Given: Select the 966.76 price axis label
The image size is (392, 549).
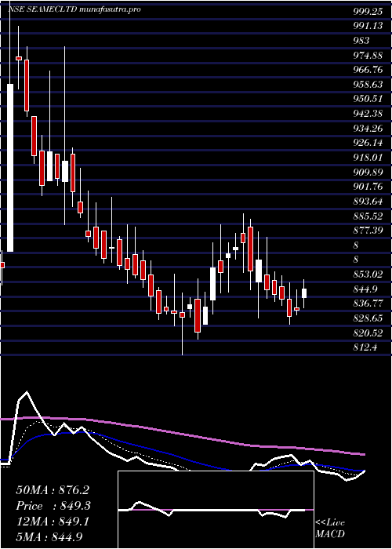Looking at the screenshot, I should click(x=368, y=70).
